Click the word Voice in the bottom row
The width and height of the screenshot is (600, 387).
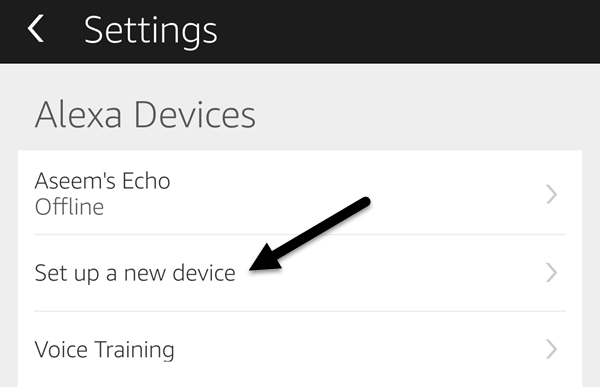(x=61, y=349)
